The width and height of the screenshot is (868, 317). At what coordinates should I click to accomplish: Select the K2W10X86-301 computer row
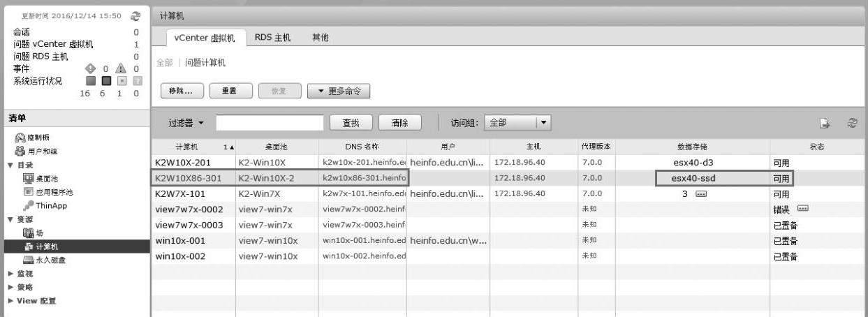pos(508,178)
